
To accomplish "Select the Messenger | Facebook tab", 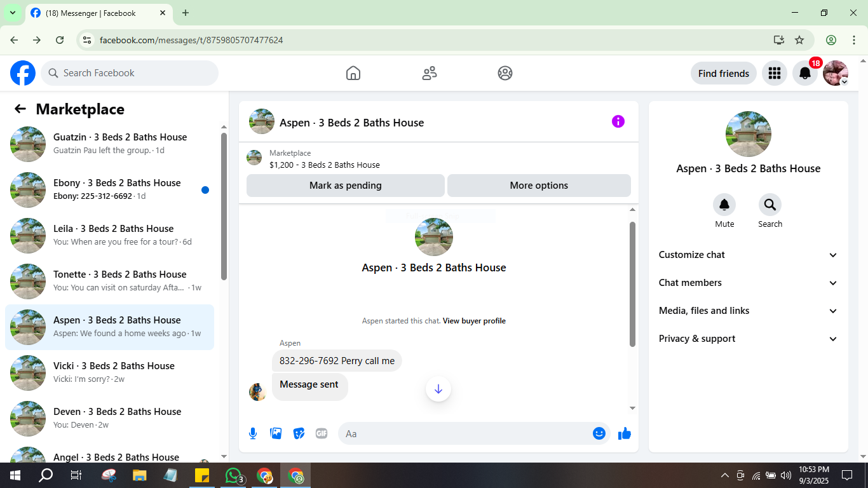I will point(98,13).
